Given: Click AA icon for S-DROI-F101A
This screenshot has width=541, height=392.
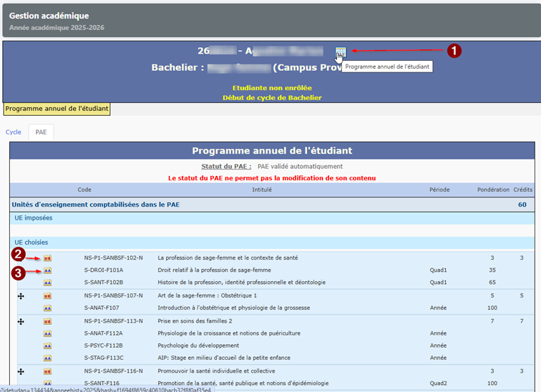Looking at the screenshot, I should click(48, 270).
